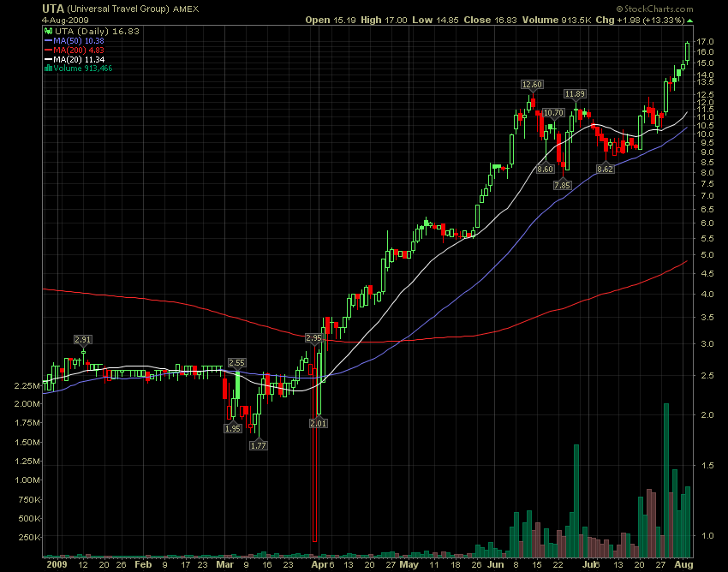
Task: Select the MA(50) 10.38 legend entry
Action: click(75, 41)
